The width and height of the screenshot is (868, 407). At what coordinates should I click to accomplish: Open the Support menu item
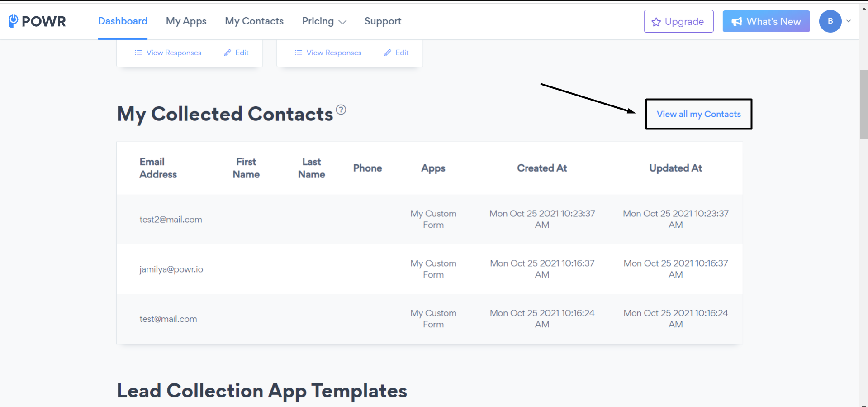click(x=383, y=21)
